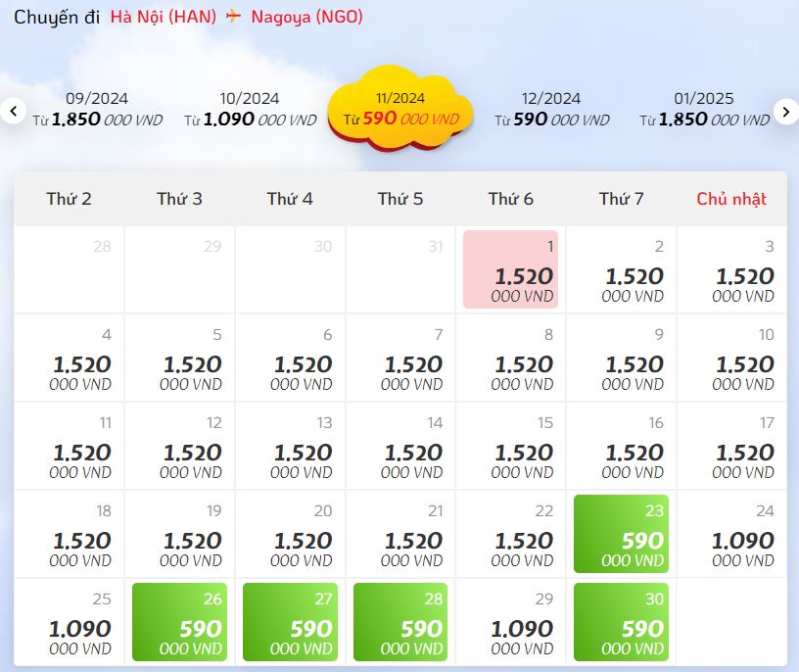Click date 17 in the calendar

click(731, 446)
